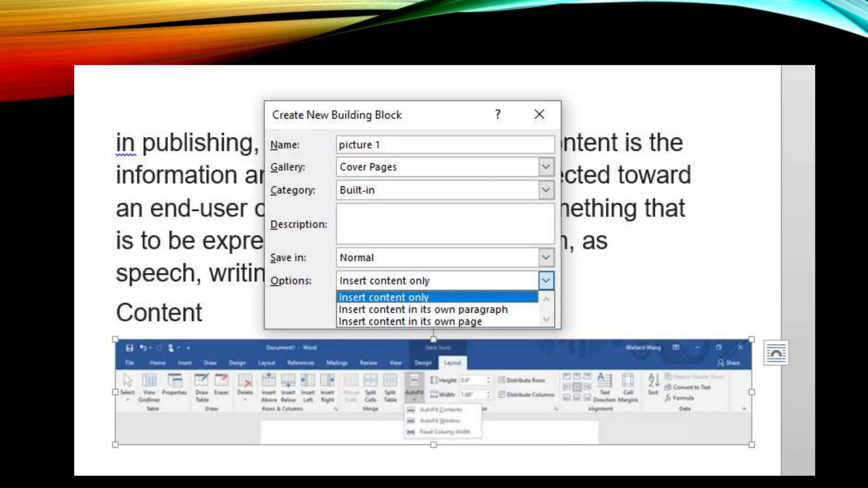The image size is (868, 488).
Task: Click the Layout Options icon beside the picture
Action: click(776, 353)
